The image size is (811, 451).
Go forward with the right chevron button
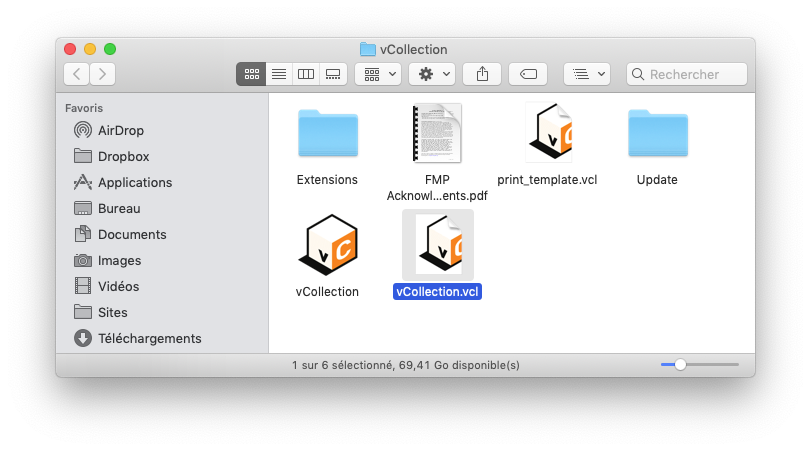pyautogui.click(x=102, y=74)
